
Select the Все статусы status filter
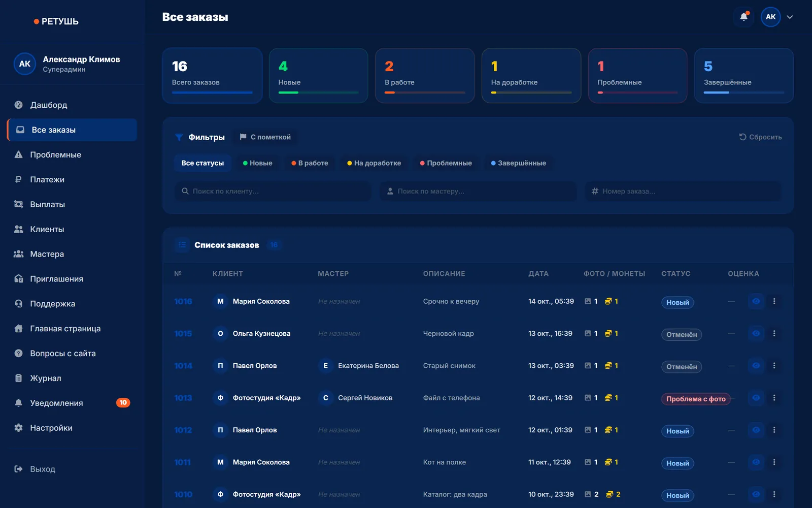[202, 163]
